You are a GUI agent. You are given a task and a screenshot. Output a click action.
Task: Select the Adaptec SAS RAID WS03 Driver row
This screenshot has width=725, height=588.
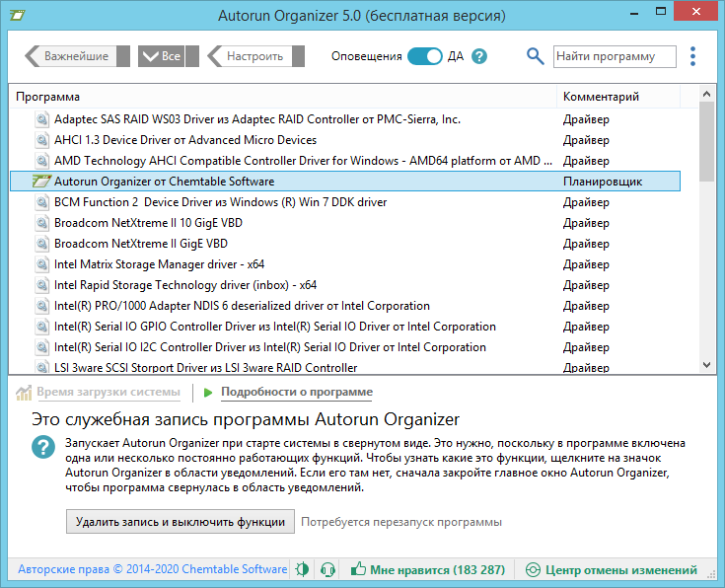point(345,119)
